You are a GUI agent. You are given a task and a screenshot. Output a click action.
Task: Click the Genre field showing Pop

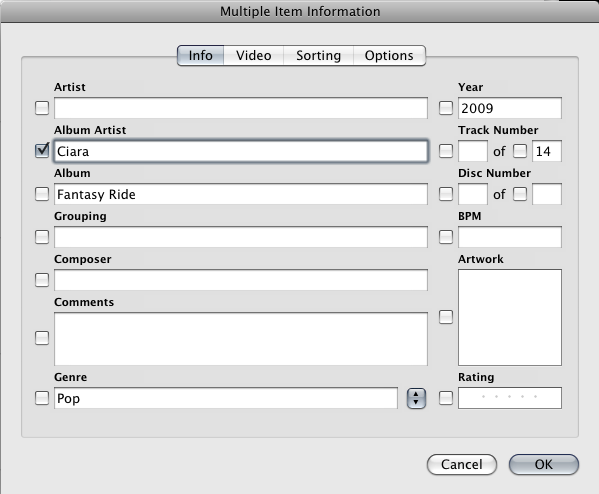[226, 398]
